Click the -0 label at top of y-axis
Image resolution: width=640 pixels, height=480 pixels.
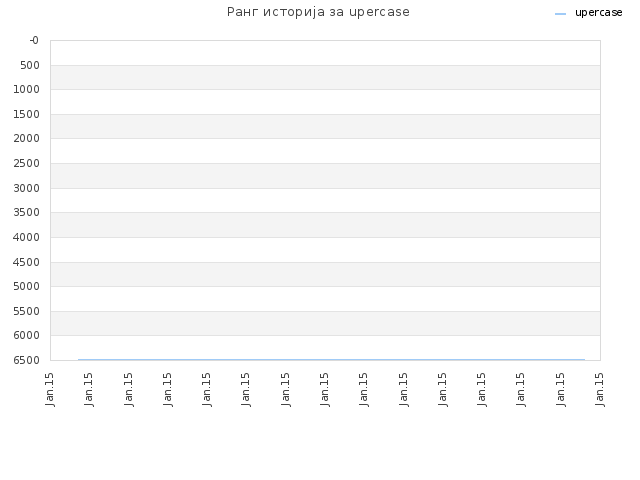34,40
